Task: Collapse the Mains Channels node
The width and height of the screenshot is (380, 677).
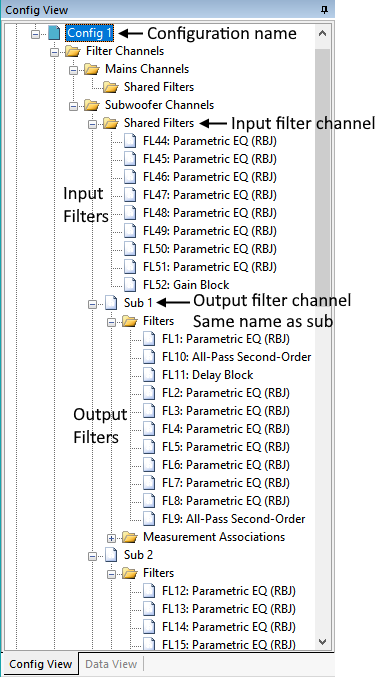Action: pyautogui.click(x=73, y=70)
